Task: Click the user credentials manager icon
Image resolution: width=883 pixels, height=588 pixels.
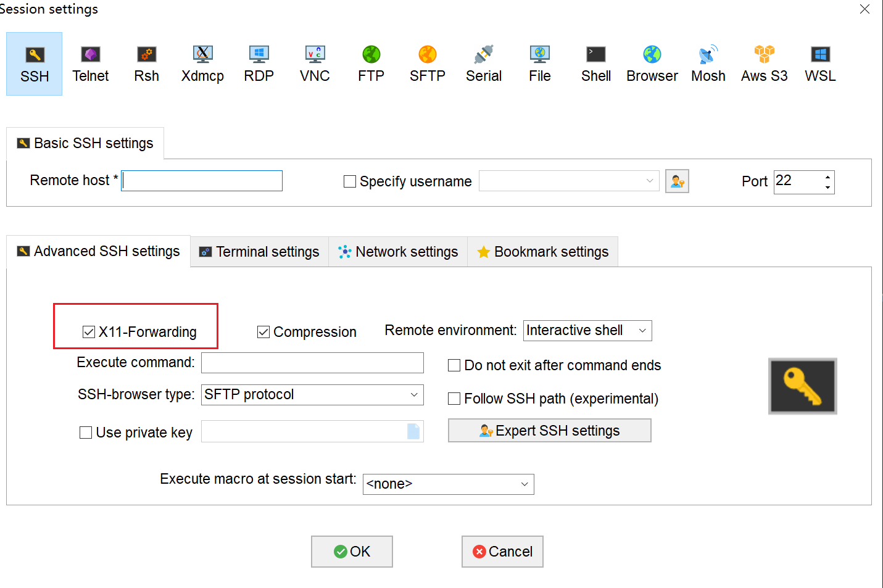Action: 677,181
